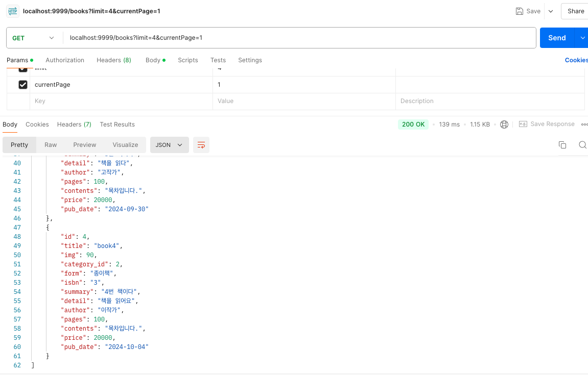This screenshot has height=375, width=588.
Task: Click the "2024-10-04" pub_date value
Action: 127,347
